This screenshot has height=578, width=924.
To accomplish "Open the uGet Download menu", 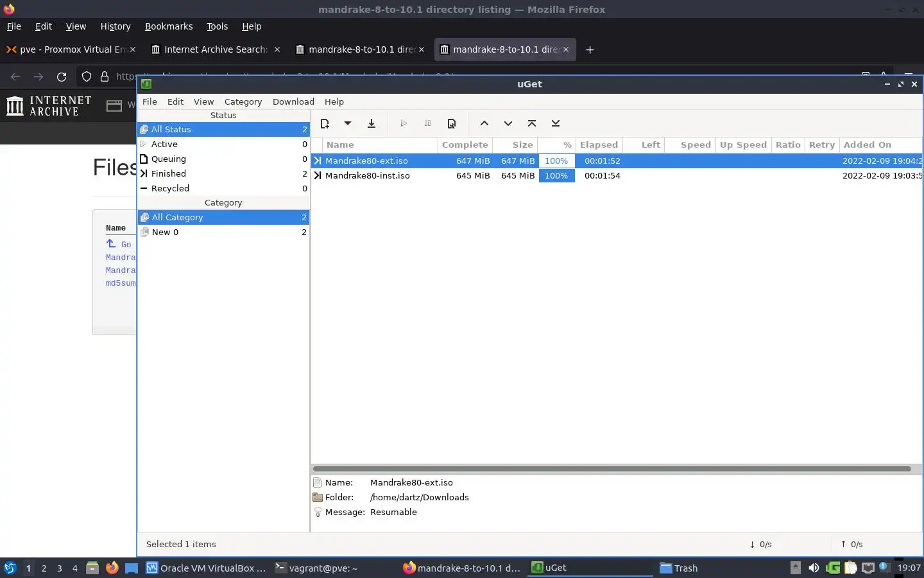I will [x=293, y=101].
